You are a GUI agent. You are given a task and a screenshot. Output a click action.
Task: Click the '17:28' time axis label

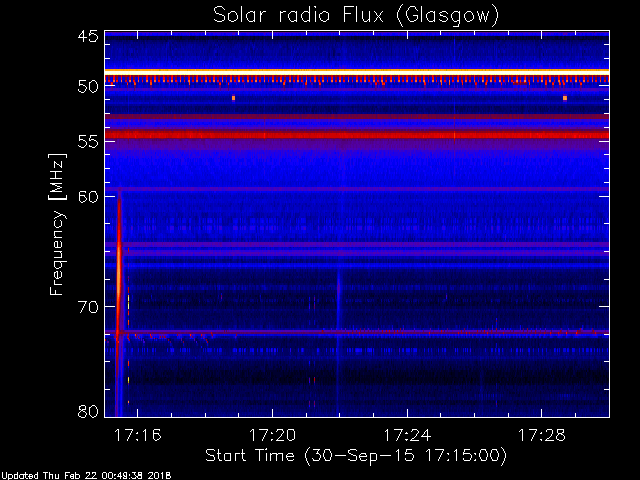tap(542, 436)
